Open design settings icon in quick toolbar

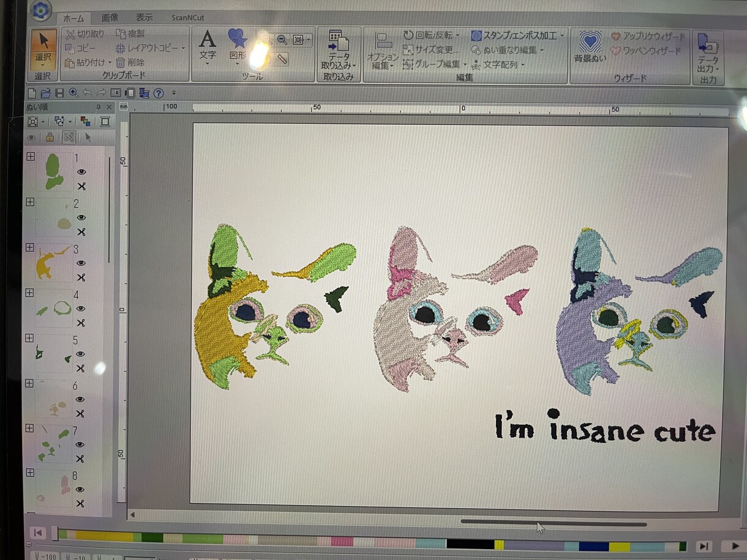116,93
